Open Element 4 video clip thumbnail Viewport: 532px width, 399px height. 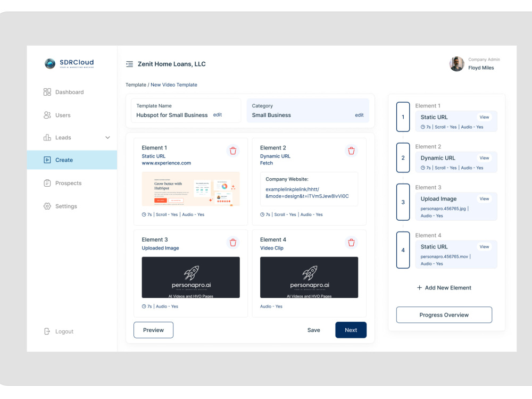pyautogui.click(x=309, y=278)
